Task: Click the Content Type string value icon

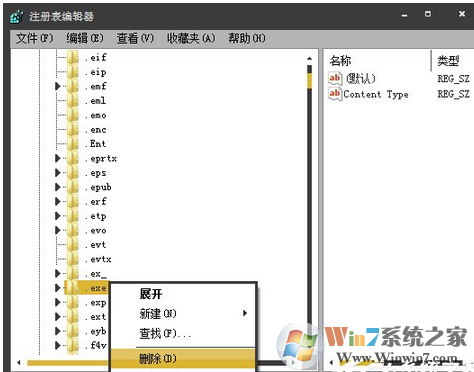Action: (335, 94)
